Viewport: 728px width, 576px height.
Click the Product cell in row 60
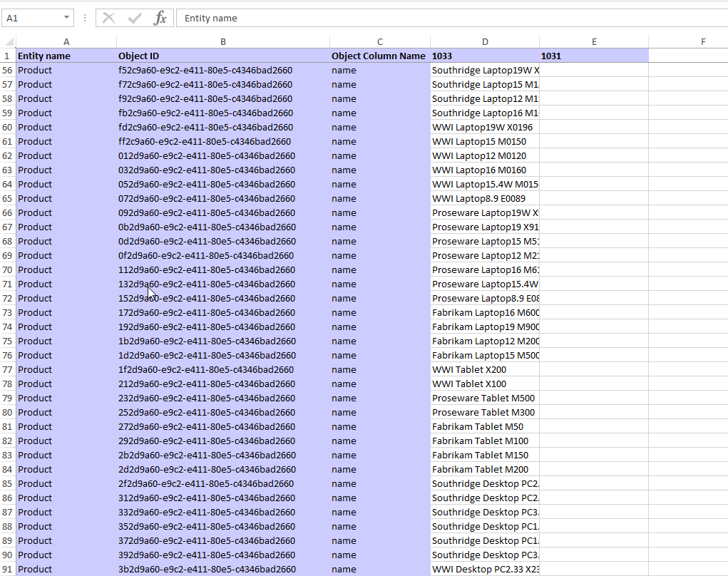[66, 127]
